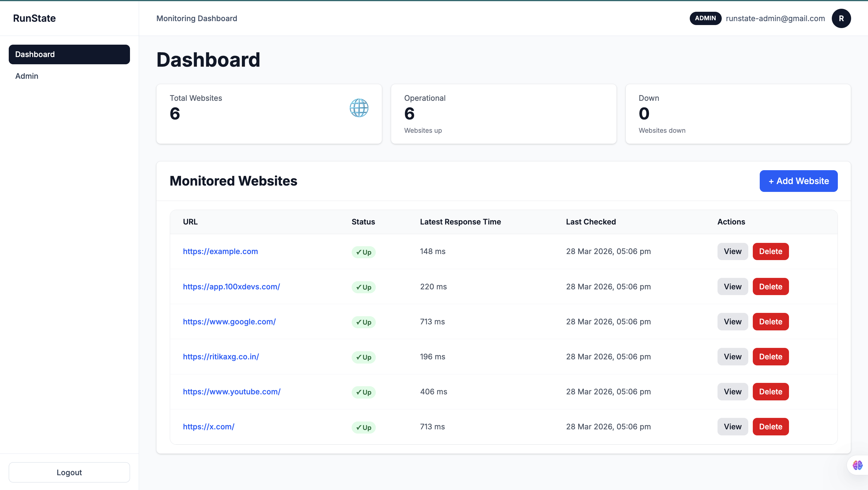The width and height of the screenshot is (868, 490).
Task: Click the Operational card's Websites up label
Action: [423, 130]
